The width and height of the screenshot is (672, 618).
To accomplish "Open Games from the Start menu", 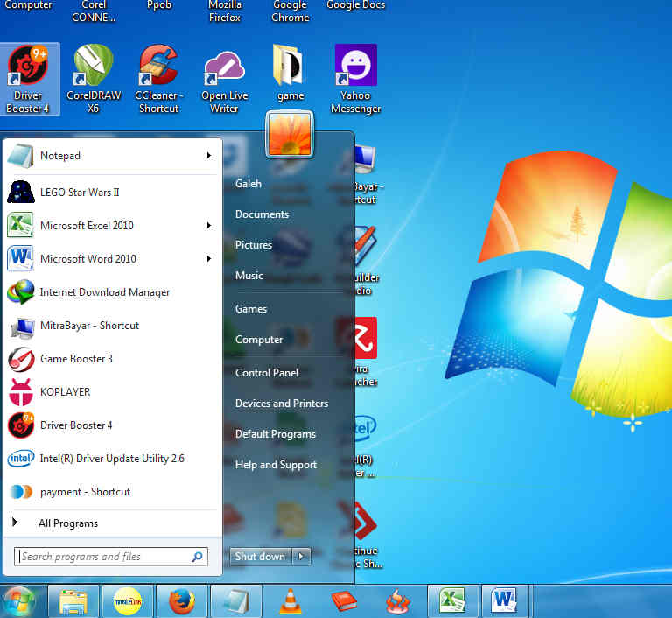I will pyautogui.click(x=251, y=309).
